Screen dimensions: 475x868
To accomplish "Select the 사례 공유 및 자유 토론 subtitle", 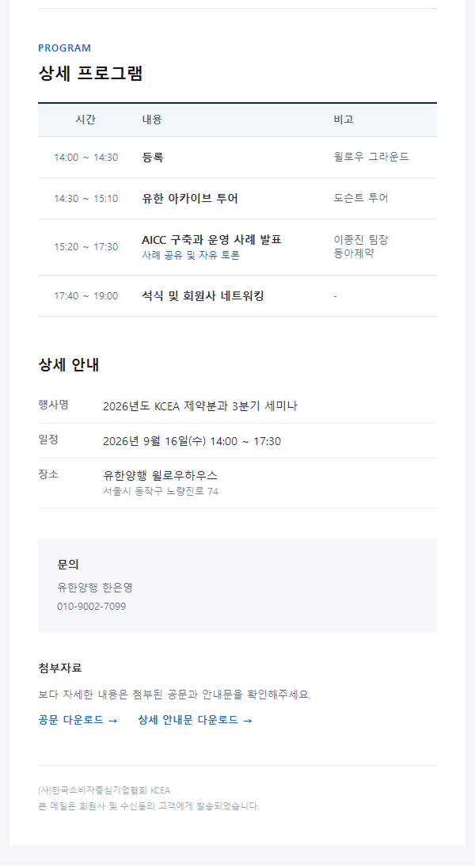I will coord(191,255).
